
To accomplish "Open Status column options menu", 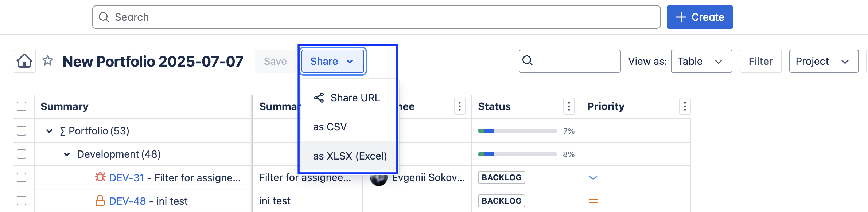I will (569, 106).
